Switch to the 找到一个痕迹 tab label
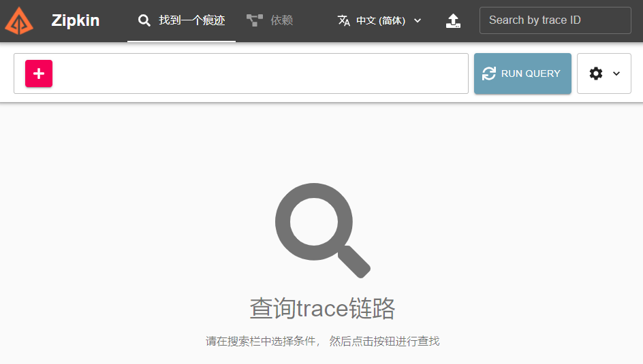The height and width of the screenshot is (364, 643). coord(191,20)
